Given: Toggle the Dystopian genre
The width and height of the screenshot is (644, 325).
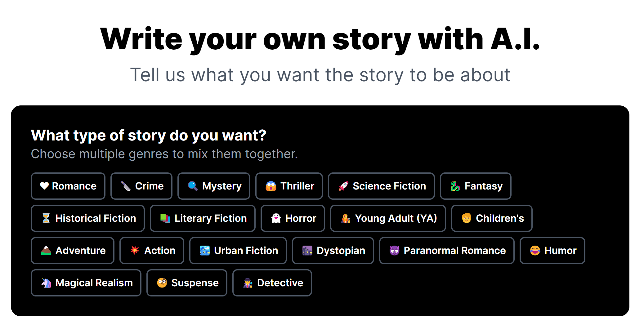Looking at the screenshot, I should tap(333, 251).
